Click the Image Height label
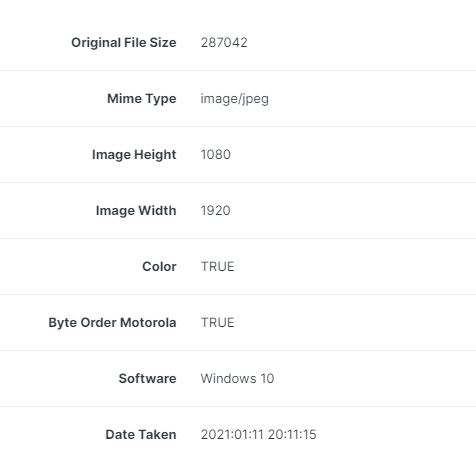Image resolution: width=476 pixels, height=471 pixels. coord(134,155)
